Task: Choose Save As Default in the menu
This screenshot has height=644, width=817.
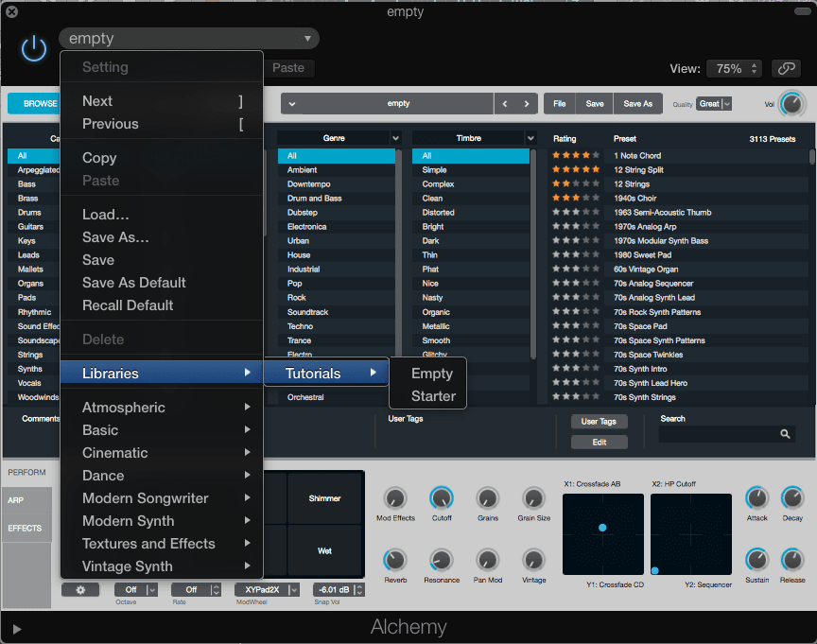Action: pyautogui.click(x=162, y=283)
